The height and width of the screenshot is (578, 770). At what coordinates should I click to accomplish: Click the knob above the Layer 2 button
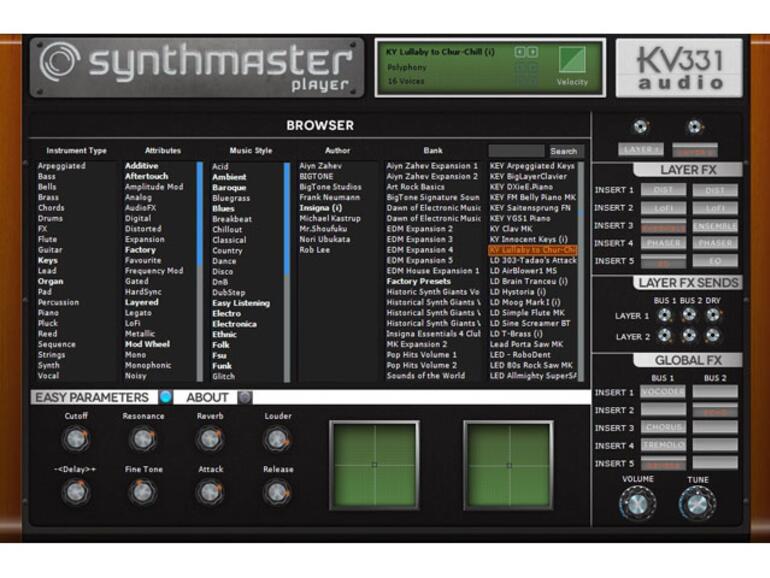694,127
